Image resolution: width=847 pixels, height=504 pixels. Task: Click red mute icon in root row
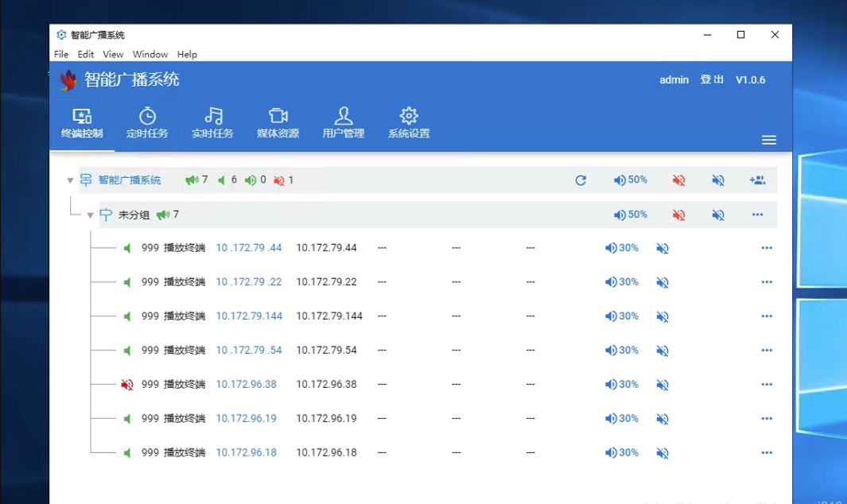pyautogui.click(x=678, y=180)
